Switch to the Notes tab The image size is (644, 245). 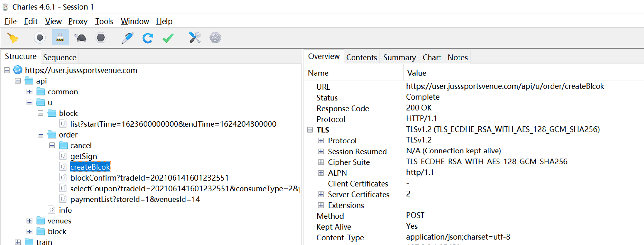tap(458, 57)
